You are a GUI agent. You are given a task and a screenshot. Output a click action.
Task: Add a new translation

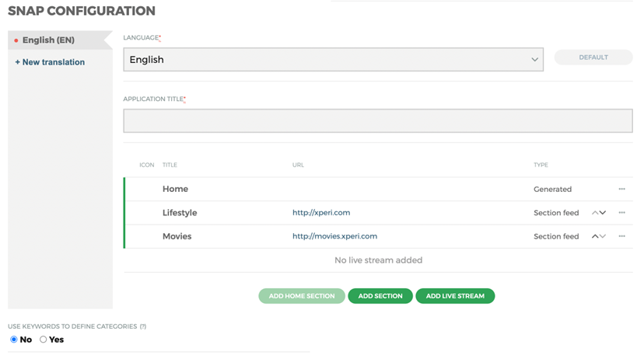[x=50, y=62]
